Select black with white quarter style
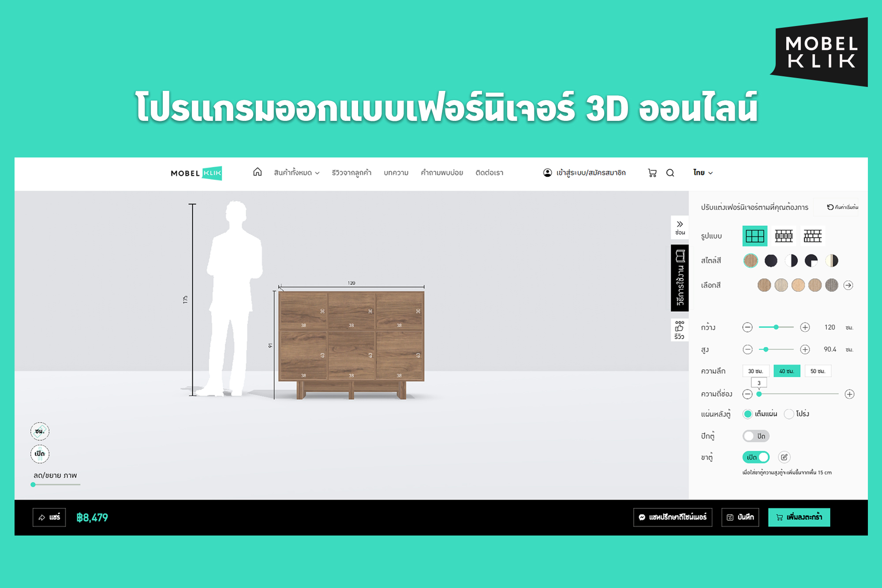Viewport: 882px width, 588px height. (811, 261)
